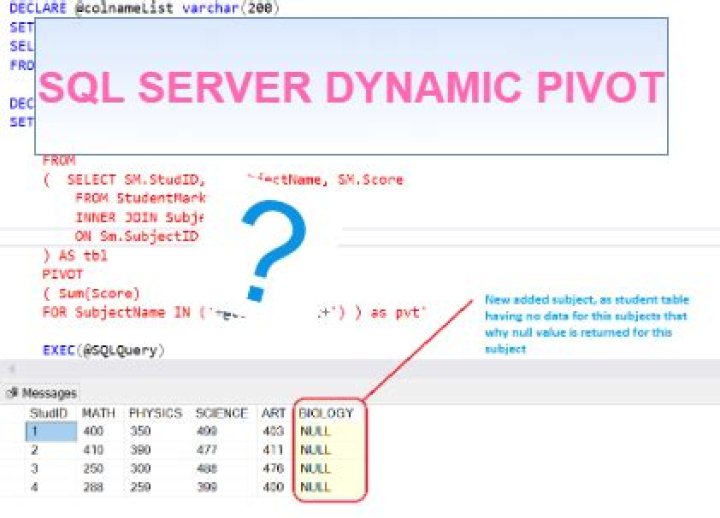Select MATH value 410 in row 2
Viewport: 720px width, 518px height.
point(93,450)
